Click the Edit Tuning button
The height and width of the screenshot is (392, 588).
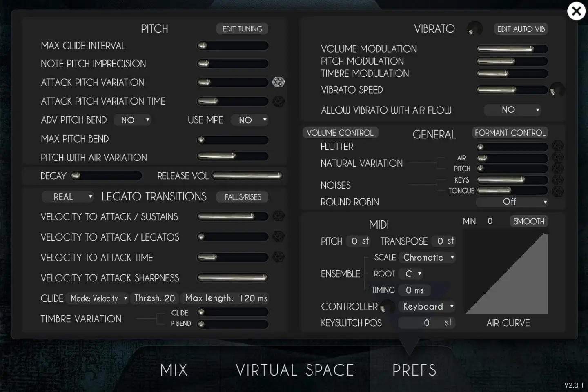pyautogui.click(x=242, y=29)
